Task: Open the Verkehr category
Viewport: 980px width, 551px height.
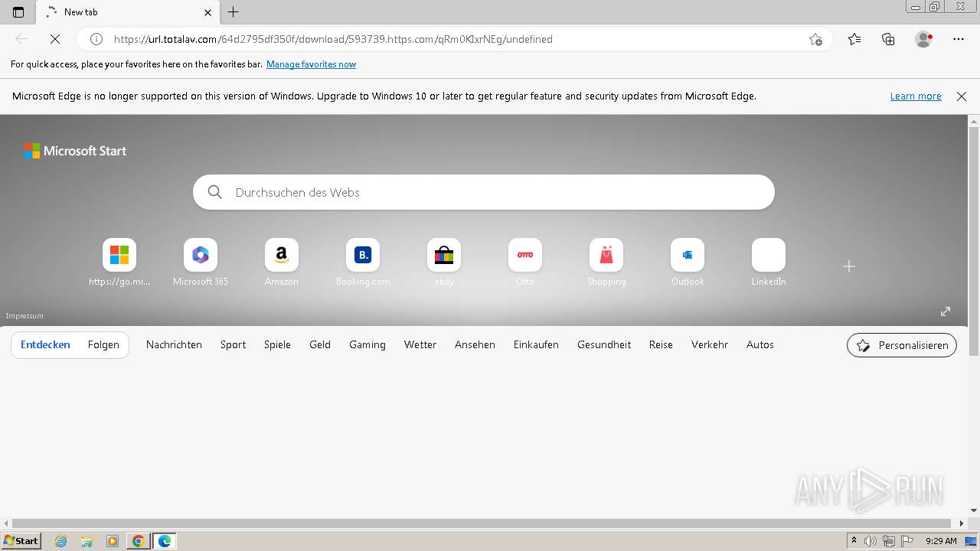Action: coord(710,345)
